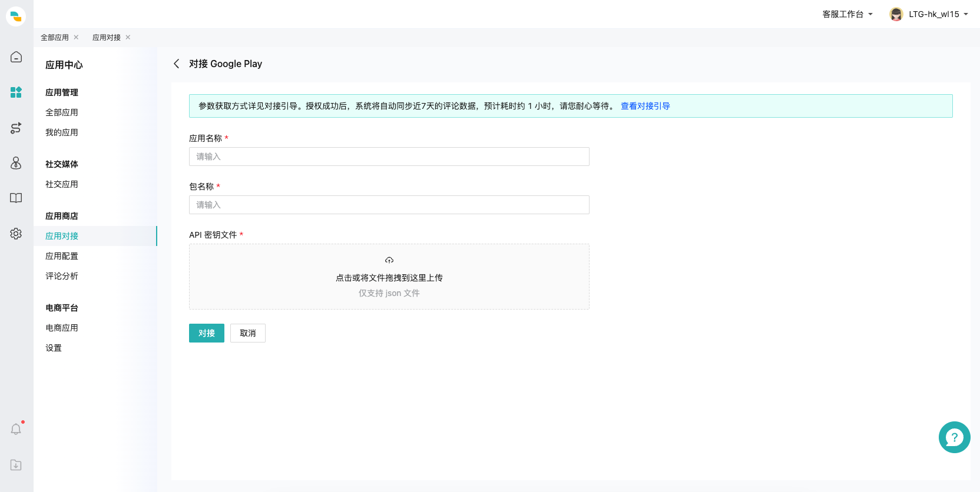Click the cloud upload icon
The image size is (980, 492).
389,260
